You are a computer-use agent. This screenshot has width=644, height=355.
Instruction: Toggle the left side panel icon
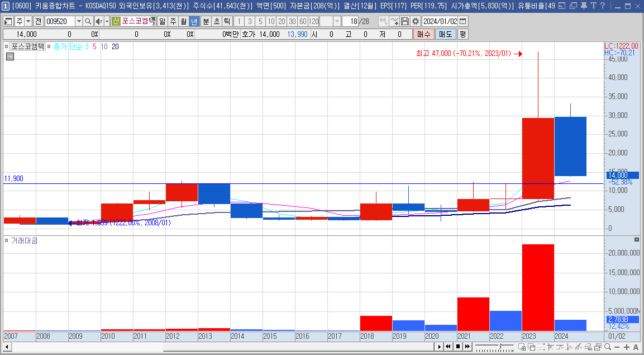pyautogui.click(x=8, y=21)
